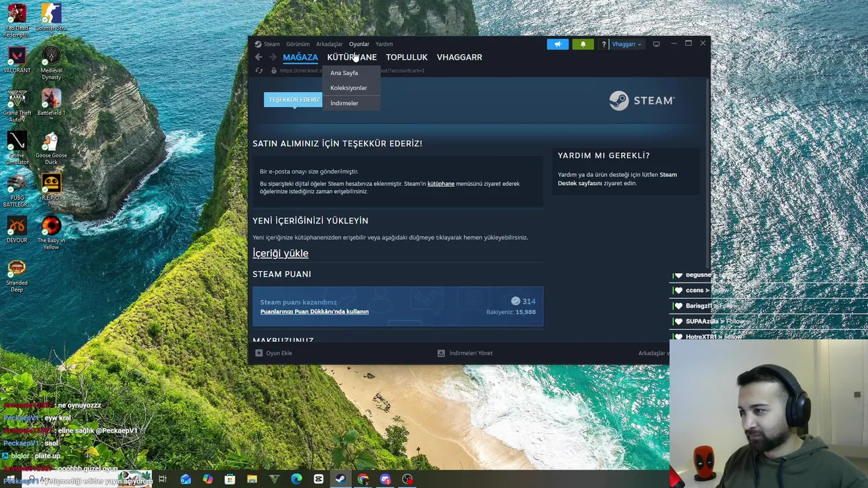Click the İçeriği yükle link
This screenshot has height=488, width=868.
click(x=280, y=253)
